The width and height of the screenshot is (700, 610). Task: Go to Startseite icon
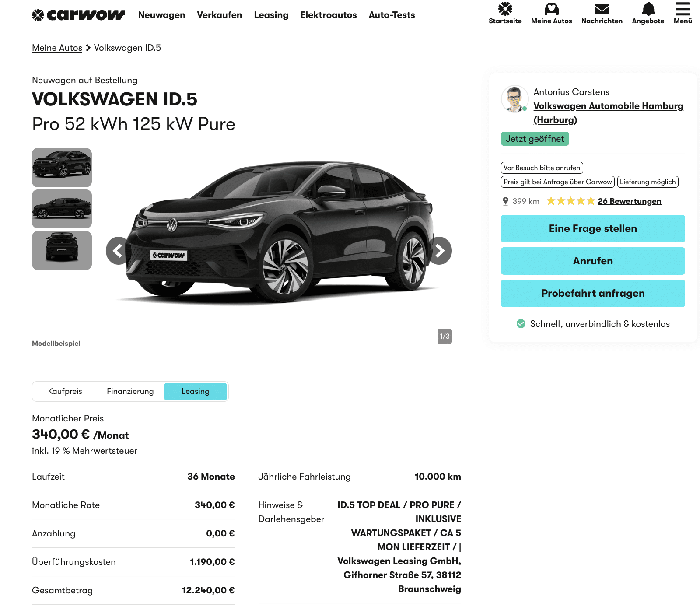point(505,9)
